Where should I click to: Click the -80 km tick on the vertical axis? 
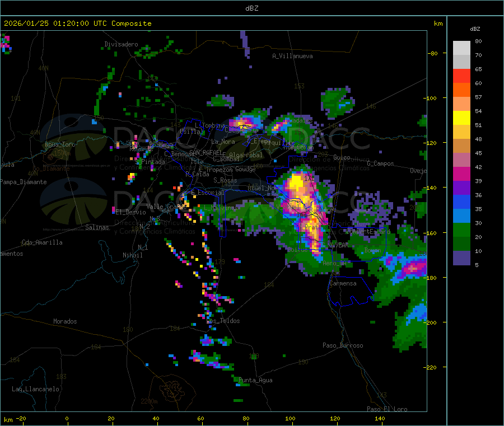tap(433, 53)
